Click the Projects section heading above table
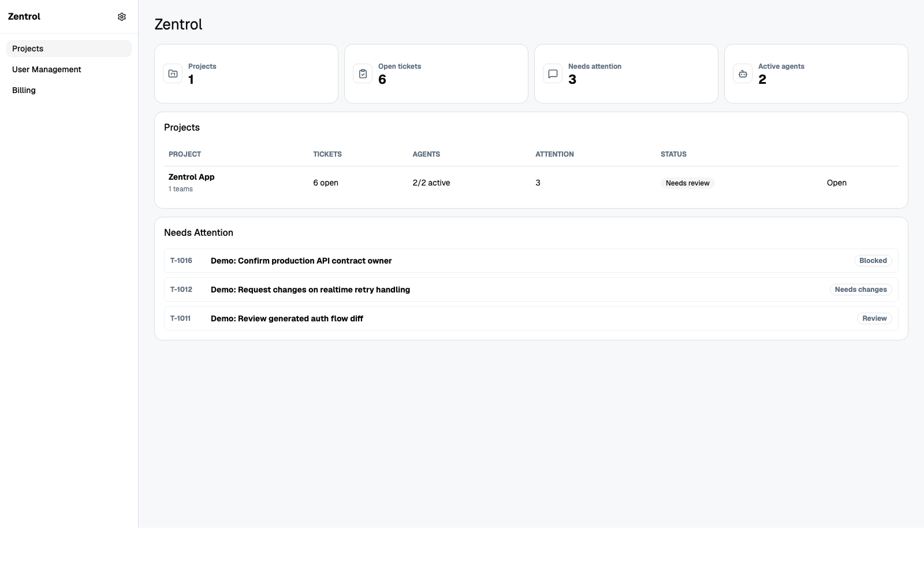 point(182,127)
